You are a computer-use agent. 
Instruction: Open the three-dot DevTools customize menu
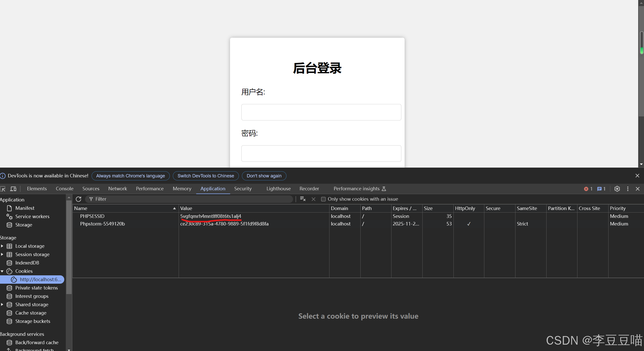tap(628, 189)
